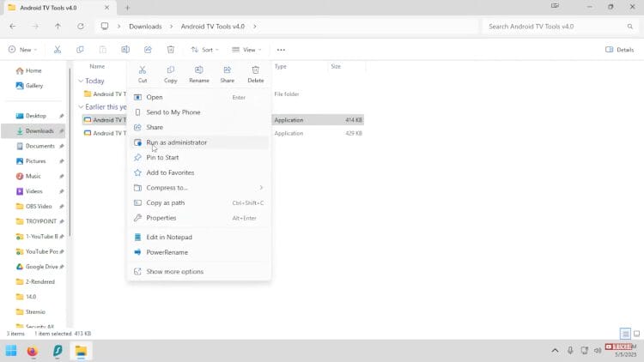This screenshot has width=644, height=362.
Task: Click Downloads in the address breadcrumb
Action: pos(145,27)
